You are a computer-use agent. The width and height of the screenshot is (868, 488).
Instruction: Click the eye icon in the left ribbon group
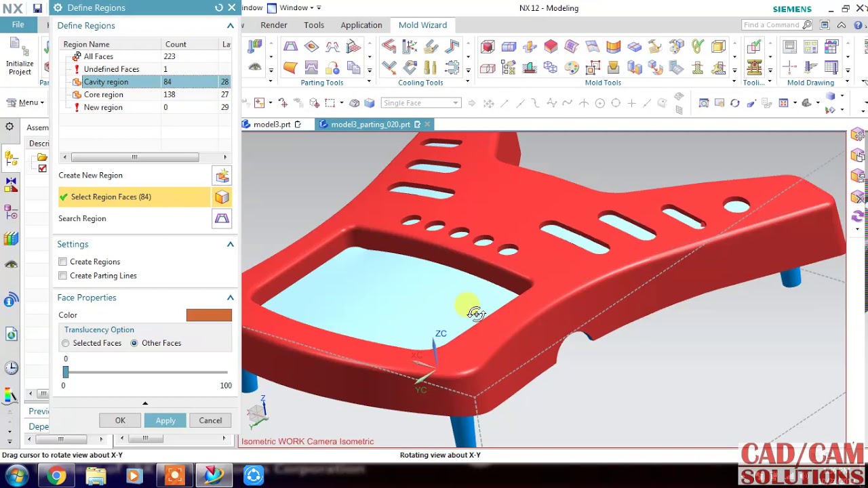(255, 67)
